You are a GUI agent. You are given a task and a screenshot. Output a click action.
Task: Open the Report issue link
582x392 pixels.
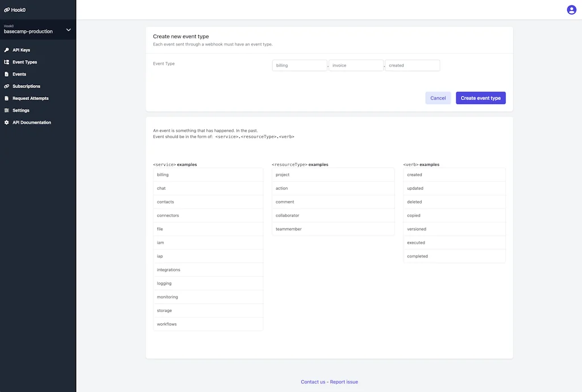(344, 382)
